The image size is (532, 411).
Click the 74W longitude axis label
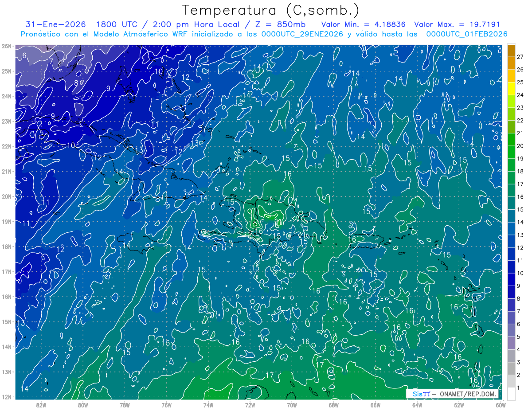(208, 405)
